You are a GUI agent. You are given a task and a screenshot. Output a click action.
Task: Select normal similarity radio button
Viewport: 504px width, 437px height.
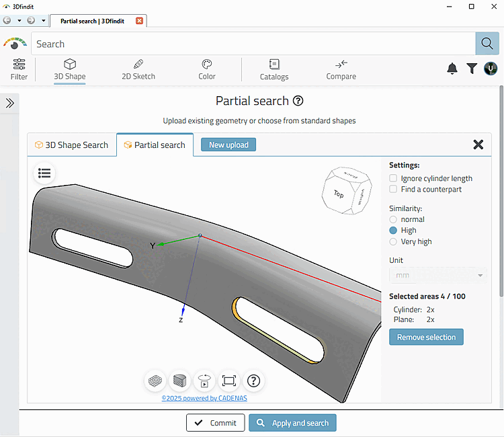pyautogui.click(x=393, y=219)
